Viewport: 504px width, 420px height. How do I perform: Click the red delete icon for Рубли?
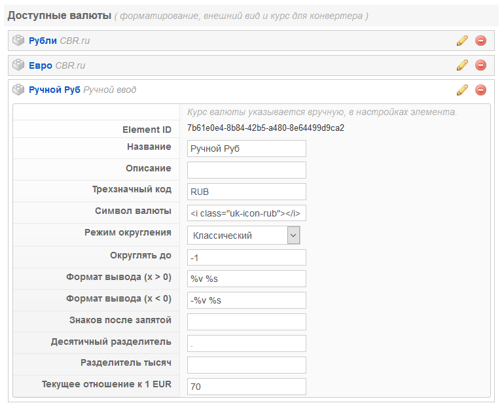(x=480, y=41)
